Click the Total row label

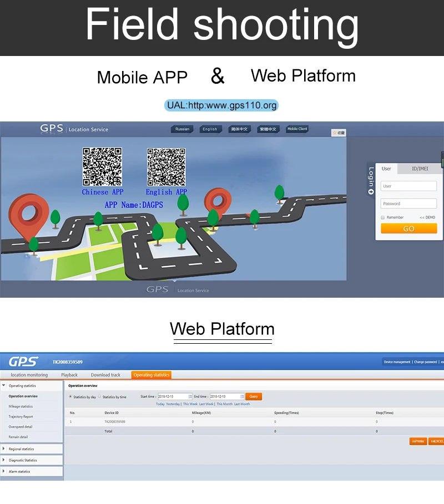click(x=108, y=431)
